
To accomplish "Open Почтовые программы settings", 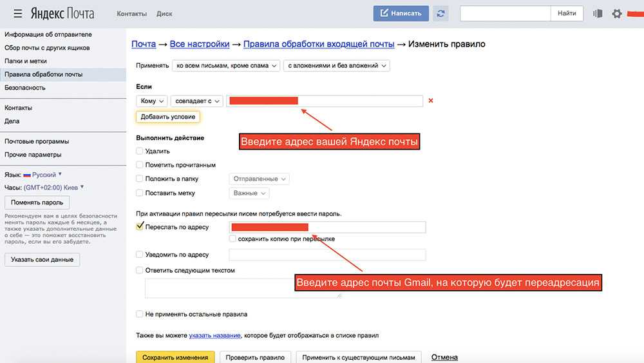I will [x=37, y=141].
